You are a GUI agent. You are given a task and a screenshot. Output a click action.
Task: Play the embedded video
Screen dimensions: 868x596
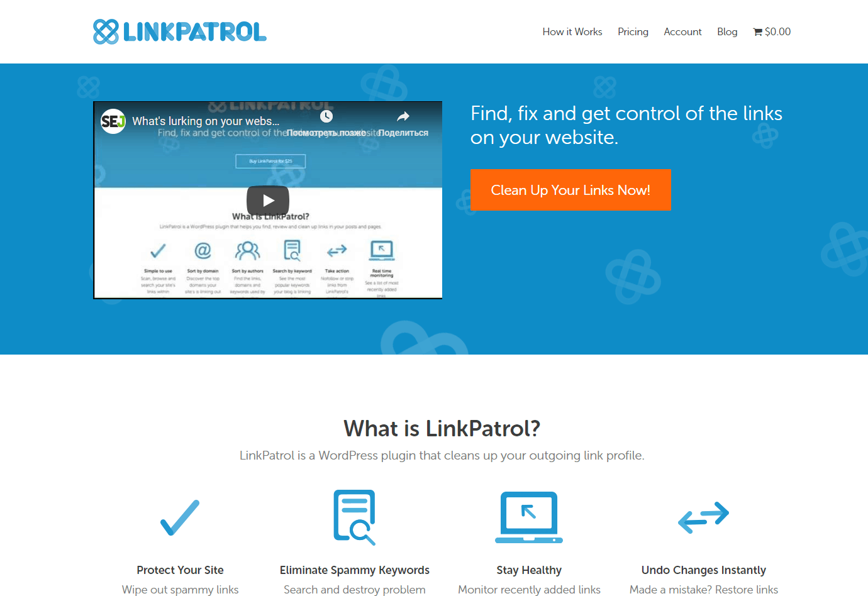coord(268,201)
